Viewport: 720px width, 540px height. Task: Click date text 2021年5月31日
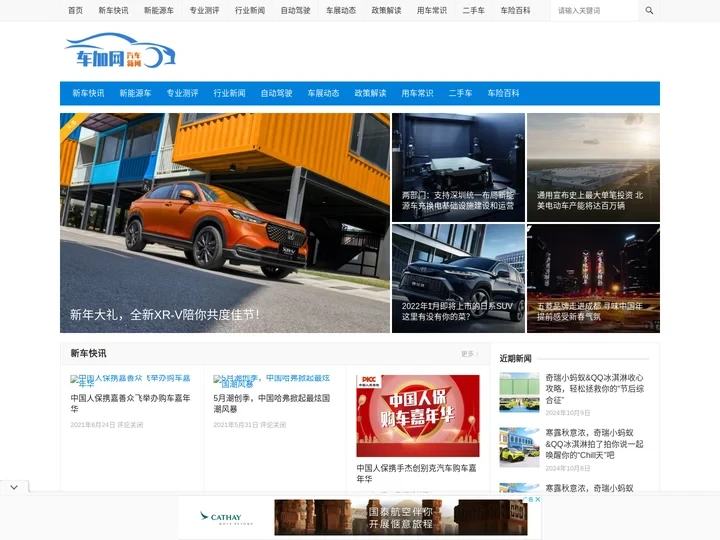click(236, 425)
